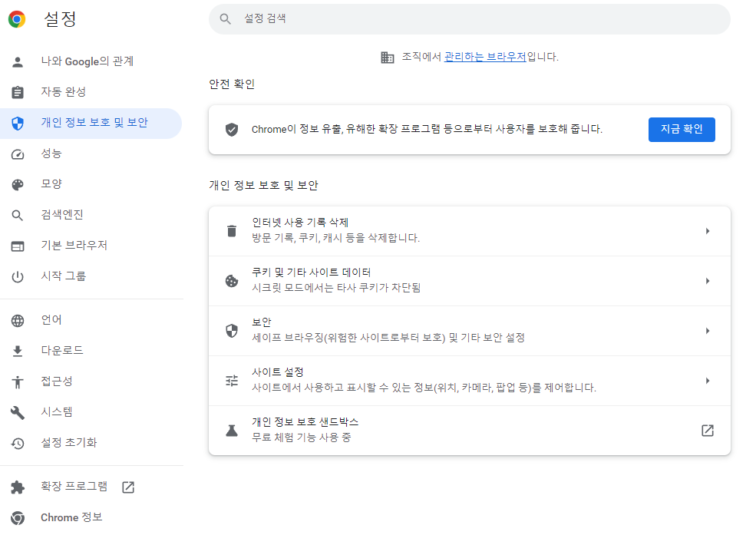
Task: Expand the 보안 row arrow
Action: coord(708,331)
